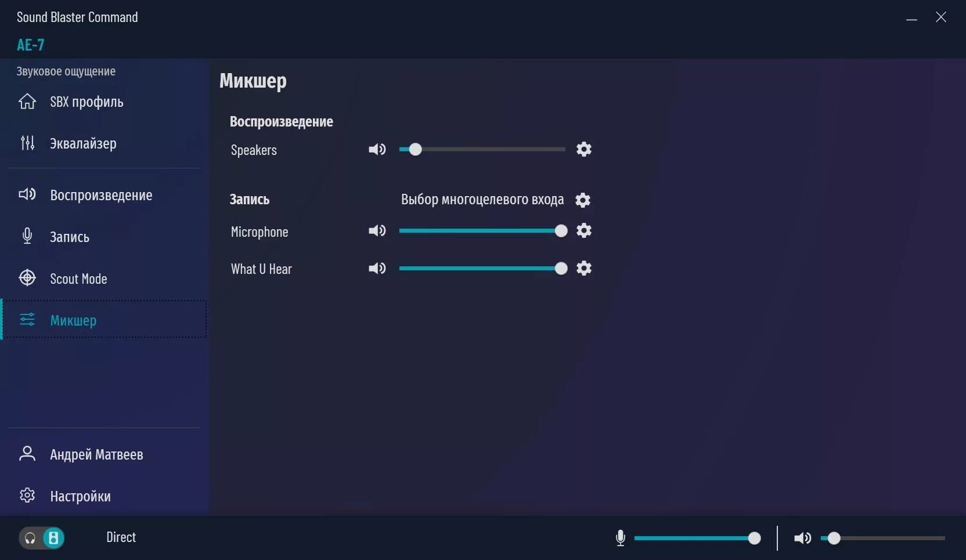Adjust the Microphone level slider in mixer
The height and width of the screenshot is (560, 966).
pos(483,231)
